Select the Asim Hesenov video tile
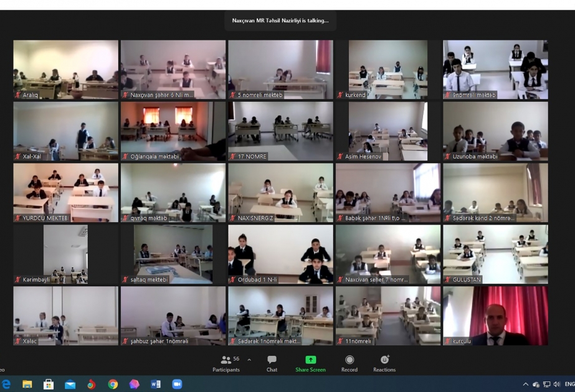Screen dimensions: 575x392 click(x=388, y=131)
